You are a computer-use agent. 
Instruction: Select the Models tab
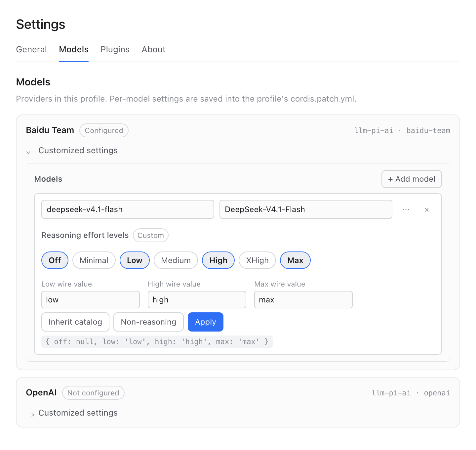click(x=74, y=49)
